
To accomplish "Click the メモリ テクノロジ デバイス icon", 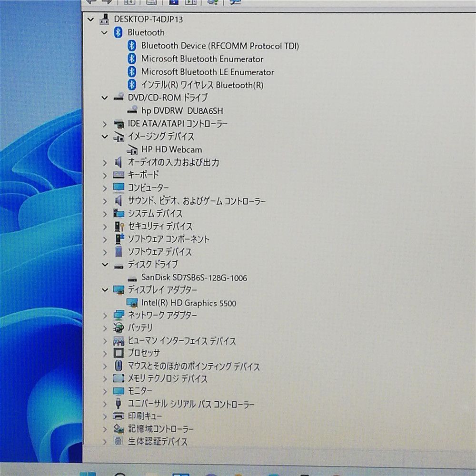I will pos(119,378).
